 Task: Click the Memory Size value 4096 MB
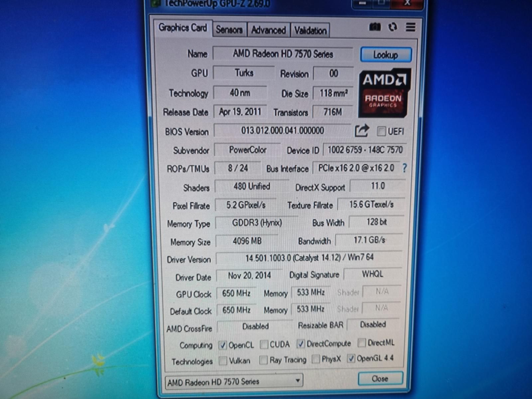(x=247, y=241)
